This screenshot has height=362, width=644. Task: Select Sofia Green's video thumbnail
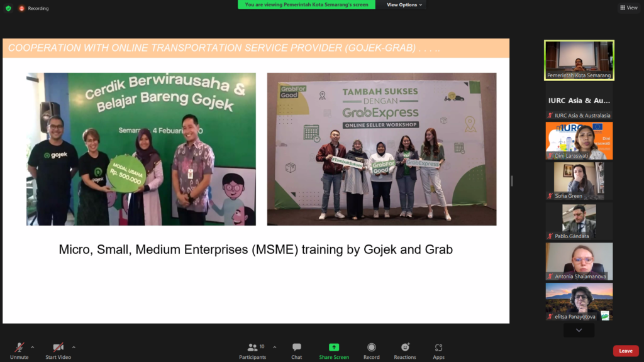pyautogui.click(x=579, y=180)
